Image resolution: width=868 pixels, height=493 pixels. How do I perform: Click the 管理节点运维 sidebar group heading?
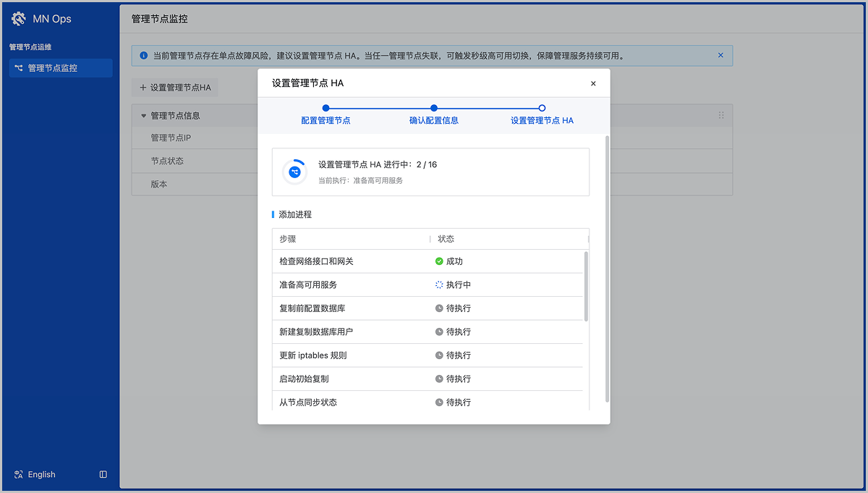(30, 47)
